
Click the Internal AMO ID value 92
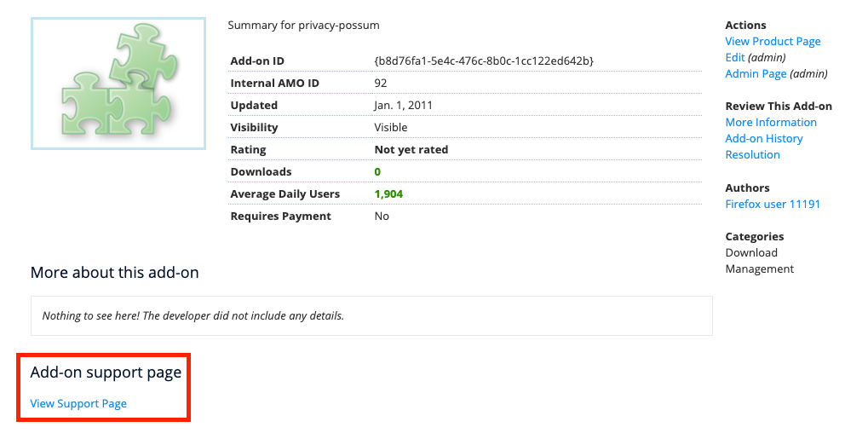pyautogui.click(x=380, y=83)
